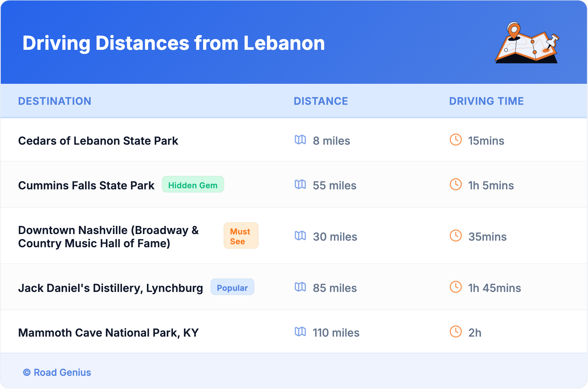This screenshot has width=588, height=389.
Task: Select the Destination column header
Action: tap(55, 101)
